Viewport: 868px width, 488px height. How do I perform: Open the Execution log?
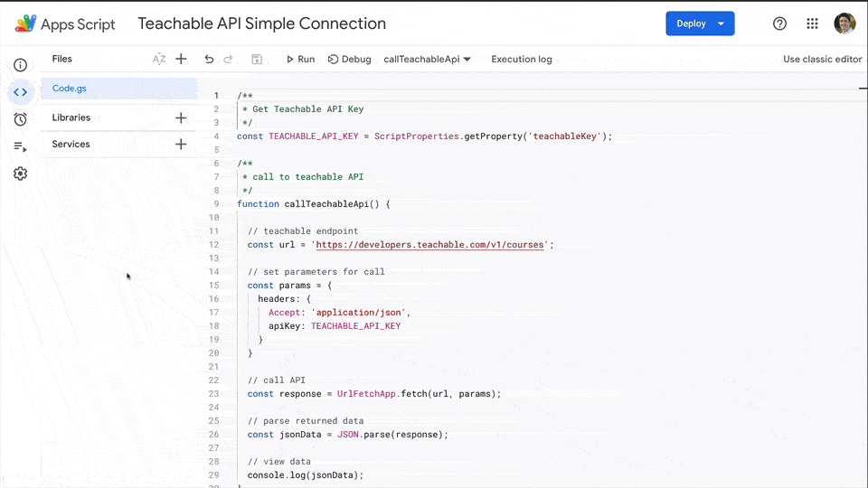click(x=522, y=60)
